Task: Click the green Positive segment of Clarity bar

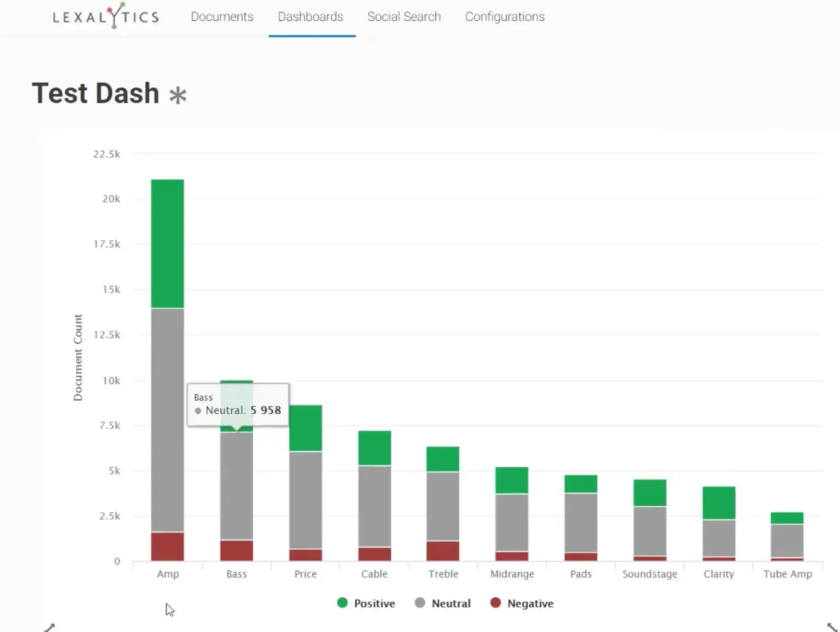Action: [x=719, y=503]
